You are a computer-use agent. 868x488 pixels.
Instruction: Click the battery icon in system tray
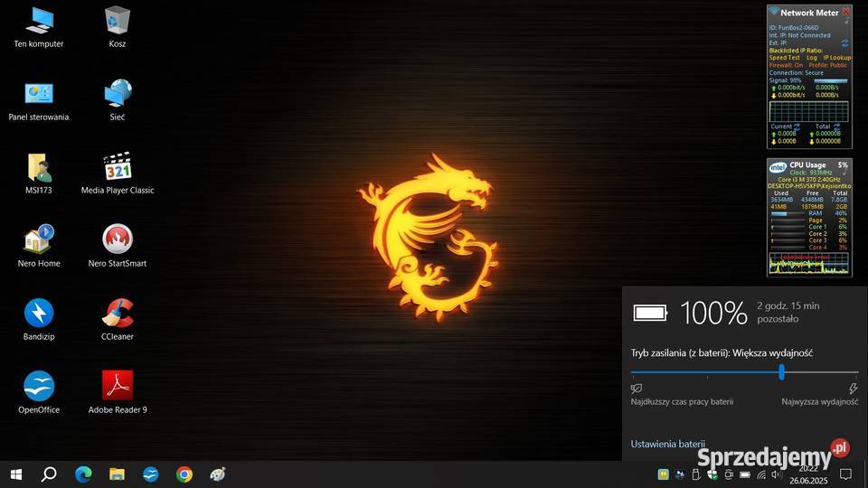click(x=745, y=474)
